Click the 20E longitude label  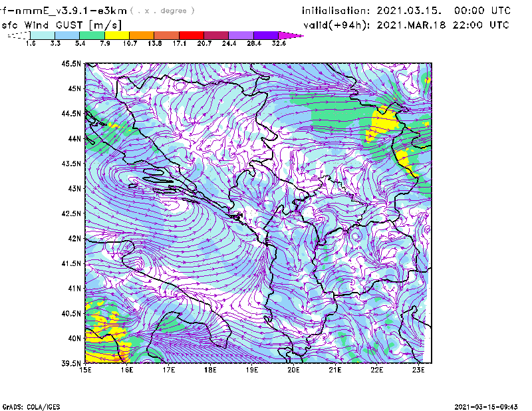[x=293, y=370]
